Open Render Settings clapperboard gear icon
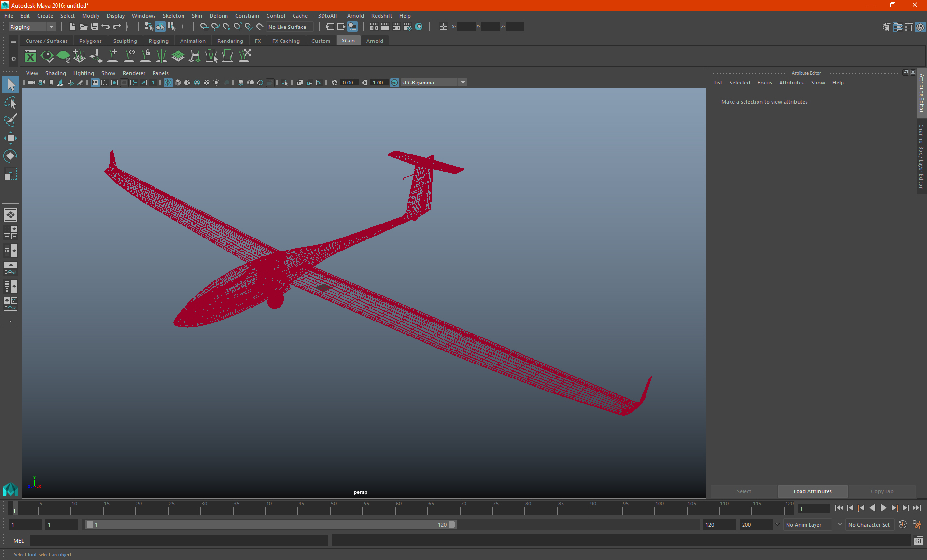Image resolution: width=927 pixels, height=560 pixels. coord(407,27)
